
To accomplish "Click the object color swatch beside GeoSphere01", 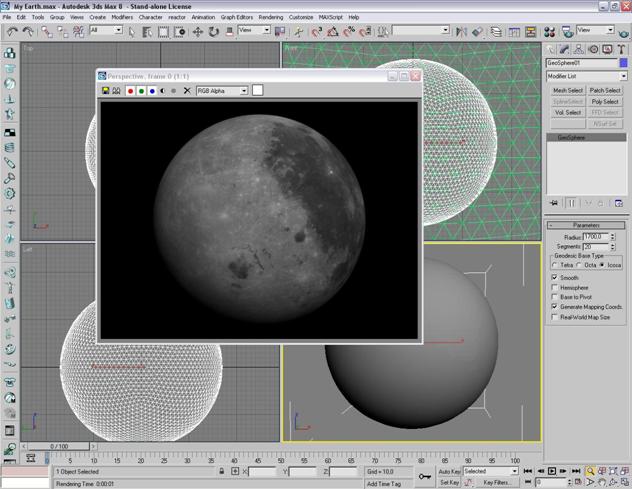I will tap(623, 63).
